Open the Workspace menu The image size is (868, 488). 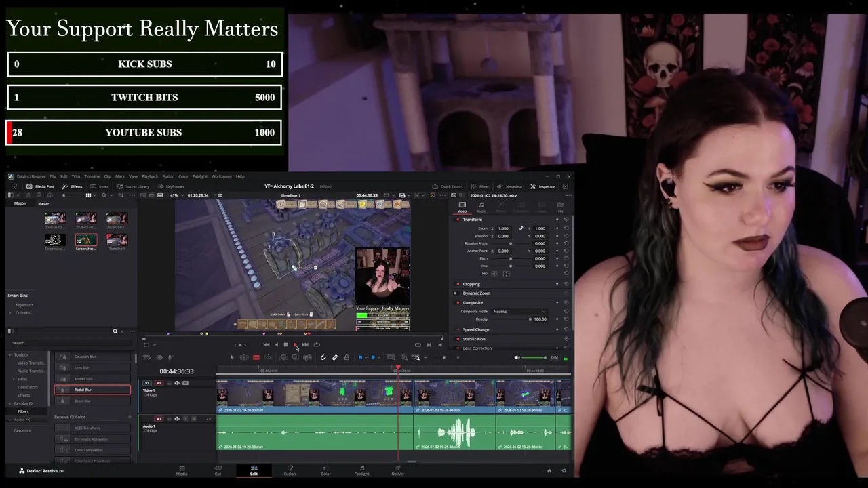(x=221, y=176)
